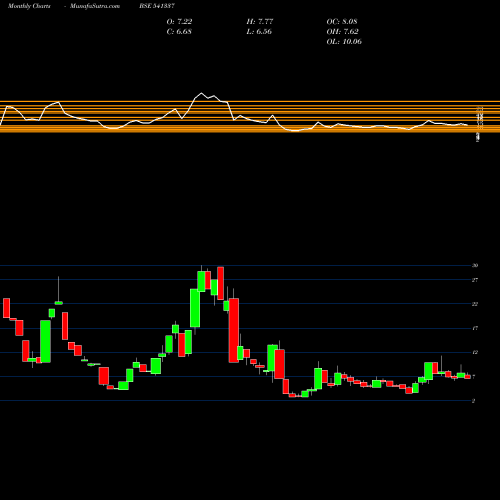The height and width of the screenshot is (500, 500).
Task: Click the last red candlestick on the right
Action: click(468, 377)
